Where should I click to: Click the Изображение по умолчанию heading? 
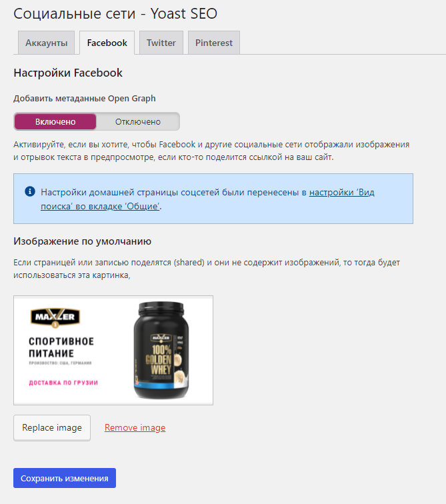[x=82, y=241]
